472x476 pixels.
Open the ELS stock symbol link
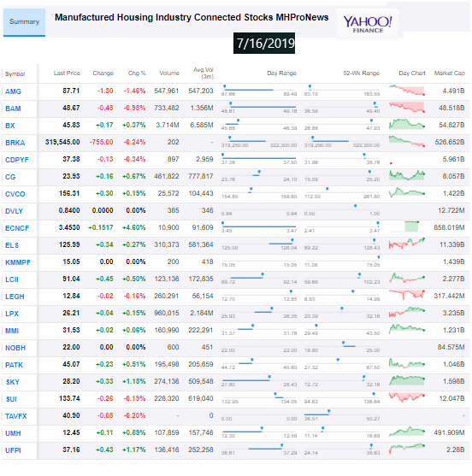click(12, 245)
